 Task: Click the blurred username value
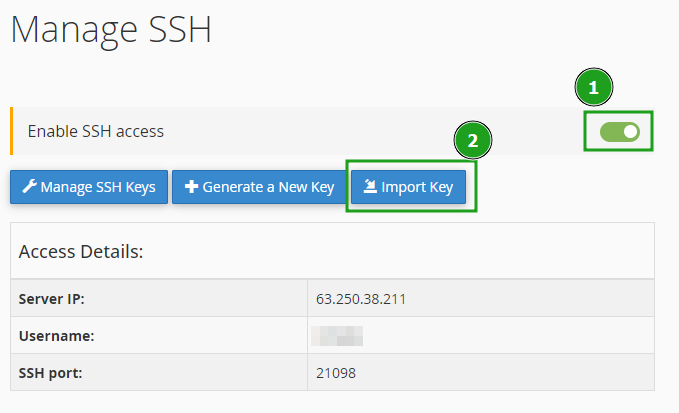337,336
